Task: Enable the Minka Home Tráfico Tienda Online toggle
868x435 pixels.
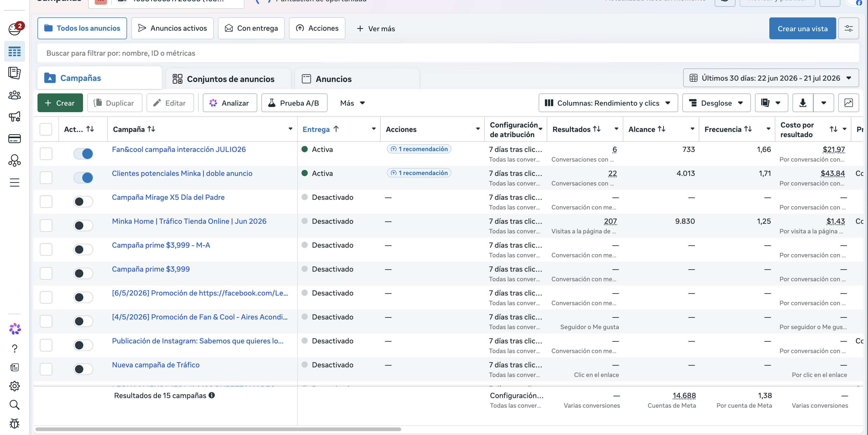Action: point(83,225)
